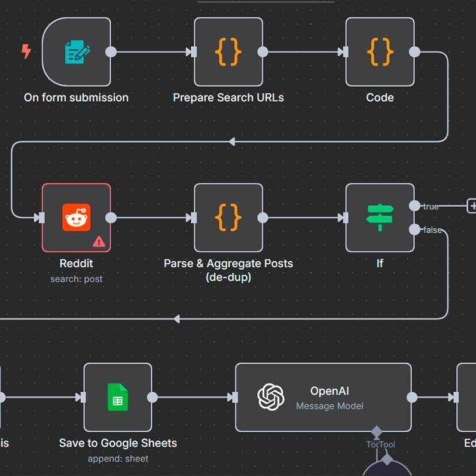Screen dimensions: 476x476
Task: Click the If node true output connector
Action: click(x=414, y=206)
